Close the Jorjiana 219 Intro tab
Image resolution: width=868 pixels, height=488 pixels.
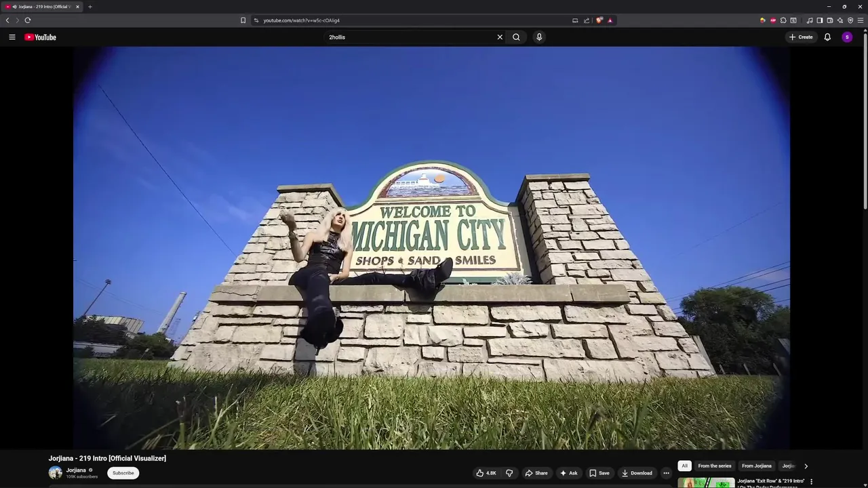(x=77, y=7)
